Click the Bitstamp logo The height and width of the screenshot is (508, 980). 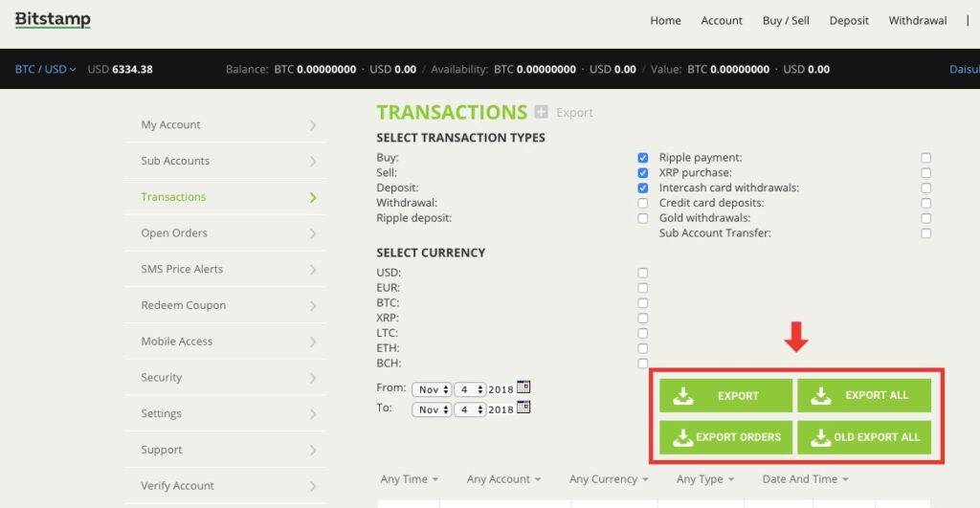(53, 19)
